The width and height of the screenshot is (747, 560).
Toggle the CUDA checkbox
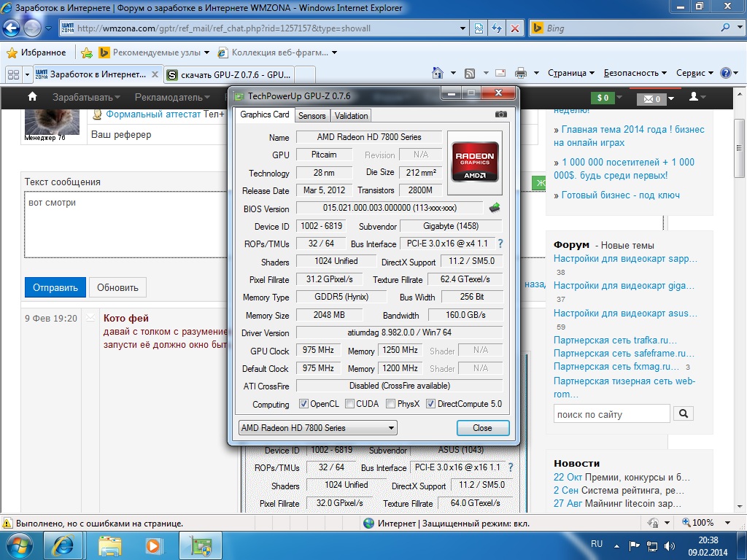349,404
